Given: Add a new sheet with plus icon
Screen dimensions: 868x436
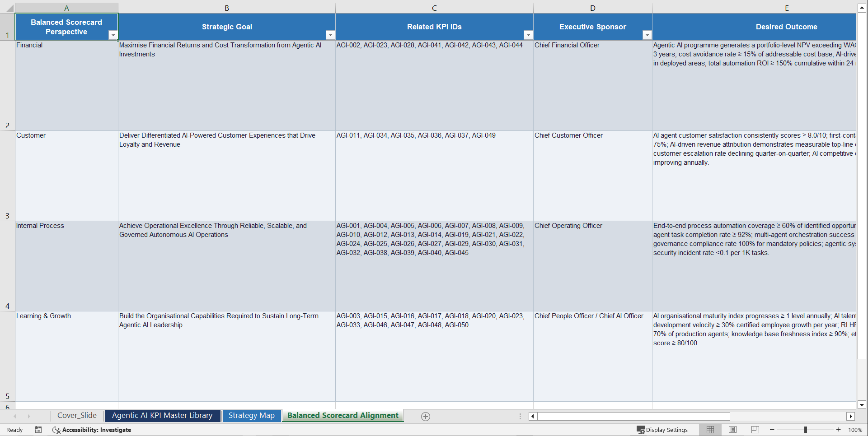Looking at the screenshot, I should (x=426, y=417).
